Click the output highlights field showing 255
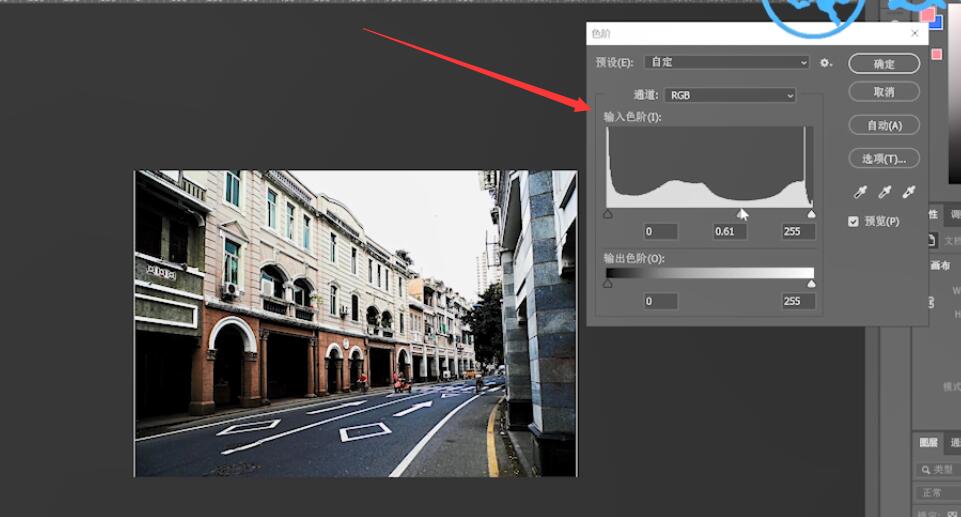The width and height of the screenshot is (961, 517). (x=799, y=301)
